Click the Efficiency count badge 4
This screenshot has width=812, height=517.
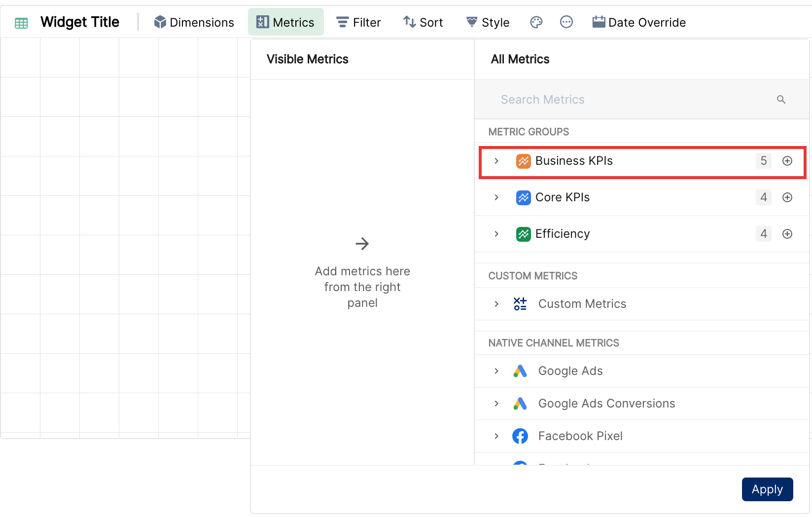pyautogui.click(x=764, y=234)
